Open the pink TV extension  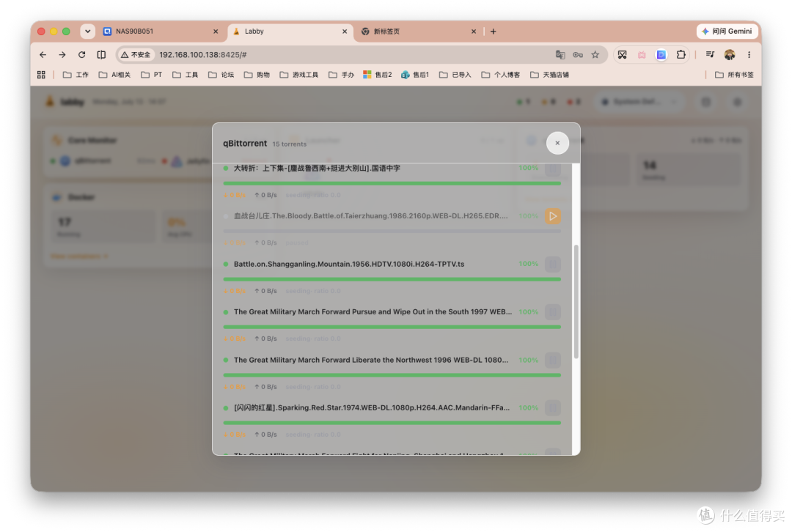point(642,54)
